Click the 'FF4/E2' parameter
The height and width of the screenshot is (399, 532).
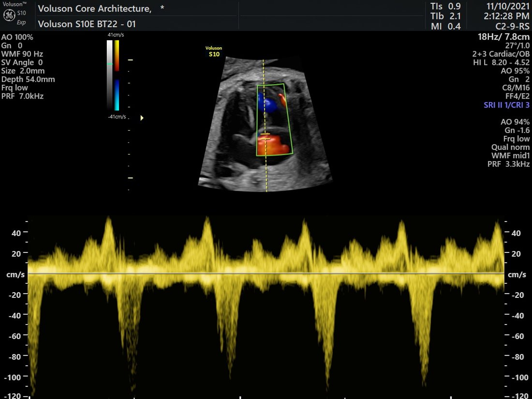[517, 96]
